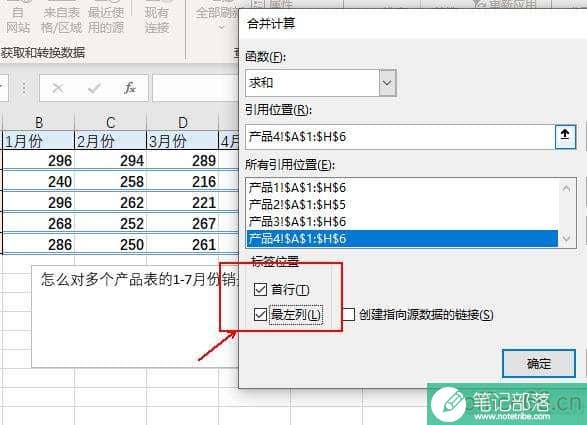Click the 自网站 ribbon icon
This screenshot has width=587, height=425.
pyautogui.click(x=17, y=18)
